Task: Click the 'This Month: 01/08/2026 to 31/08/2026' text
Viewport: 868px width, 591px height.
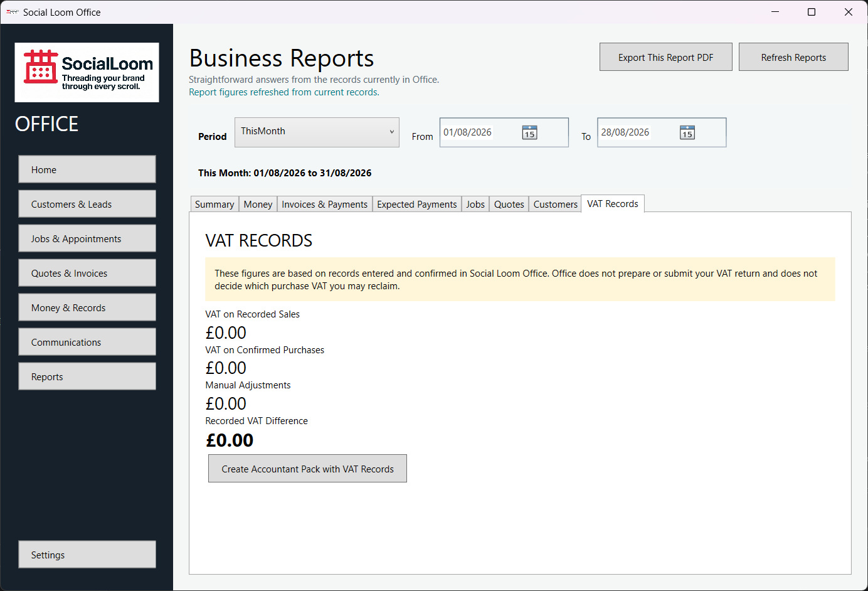Action: point(285,173)
